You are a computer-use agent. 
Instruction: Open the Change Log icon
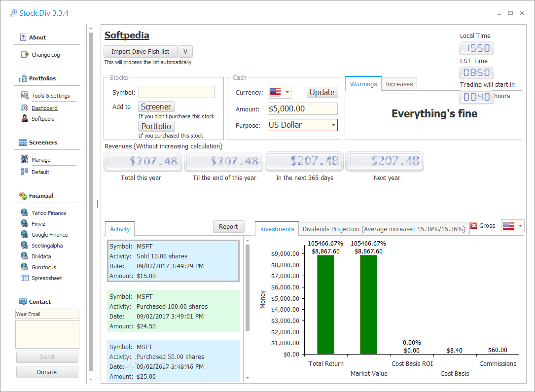25,55
